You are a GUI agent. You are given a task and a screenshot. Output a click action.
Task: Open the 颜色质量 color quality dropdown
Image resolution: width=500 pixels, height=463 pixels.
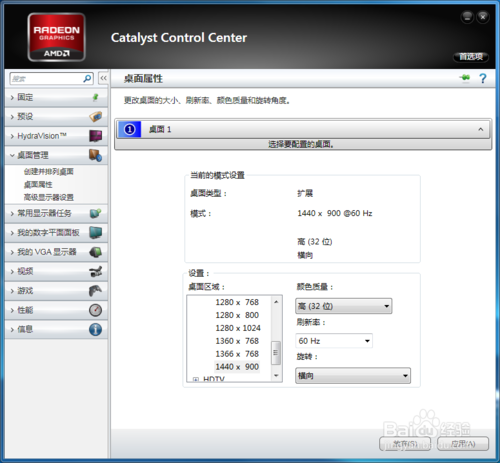pyautogui.click(x=343, y=306)
